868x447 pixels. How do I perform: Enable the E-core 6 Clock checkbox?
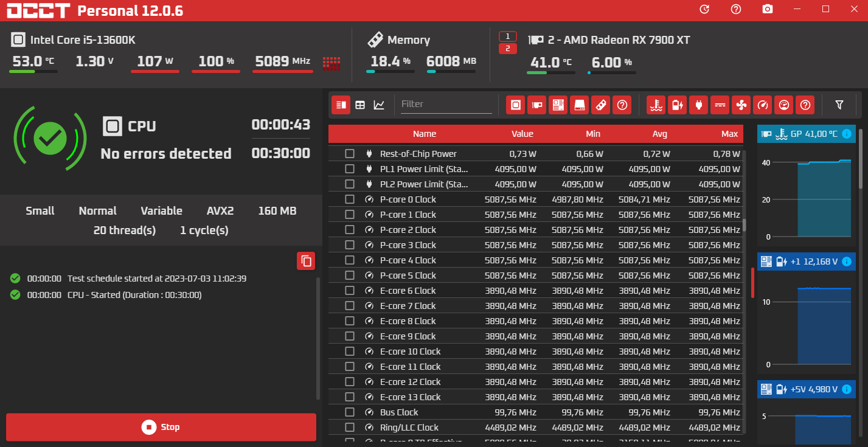[x=350, y=291]
